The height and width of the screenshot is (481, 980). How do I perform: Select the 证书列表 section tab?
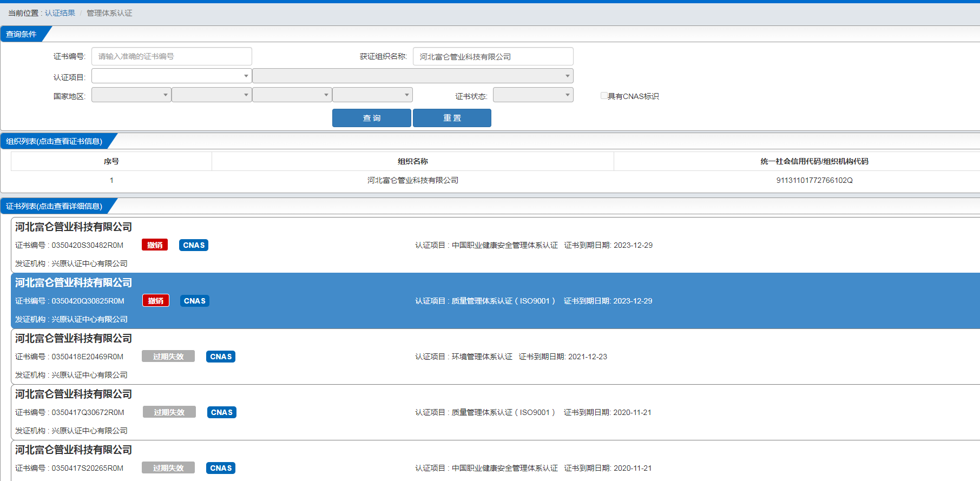pos(54,206)
